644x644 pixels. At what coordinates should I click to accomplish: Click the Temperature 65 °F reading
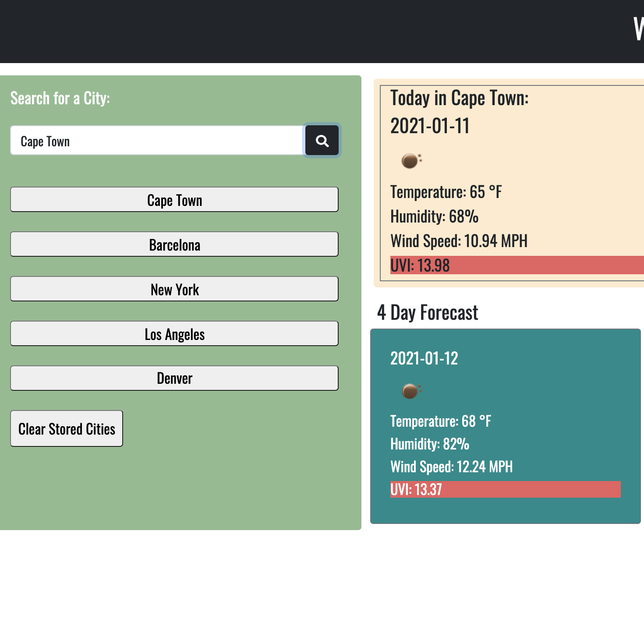[x=446, y=192]
